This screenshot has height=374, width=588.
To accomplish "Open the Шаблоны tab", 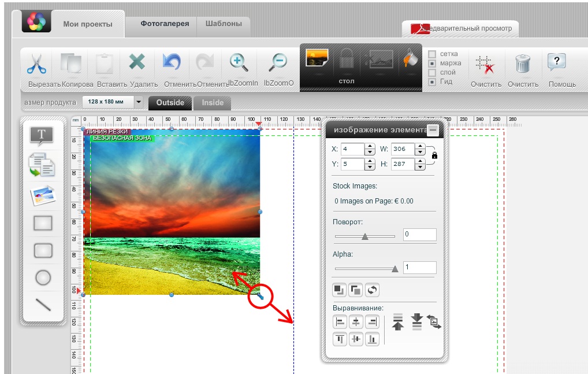I will pos(224,24).
